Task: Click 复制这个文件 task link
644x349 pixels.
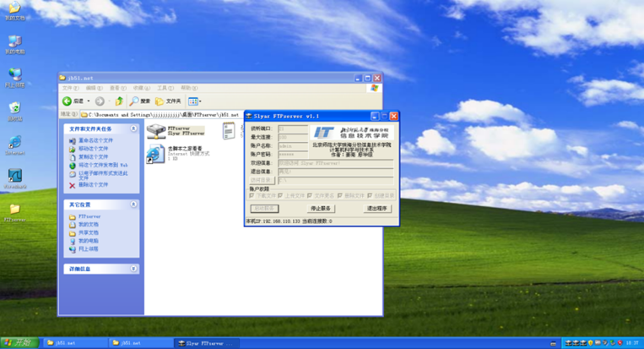Action: [x=93, y=157]
